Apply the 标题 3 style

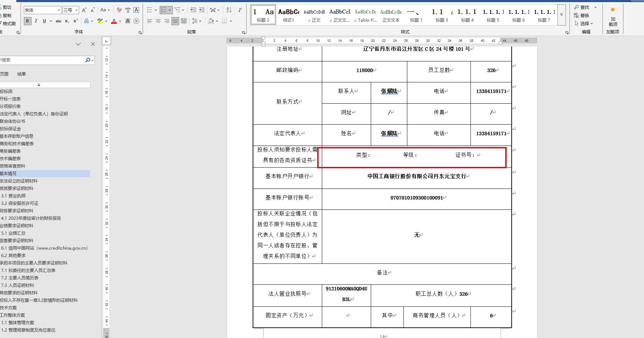coord(442,15)
